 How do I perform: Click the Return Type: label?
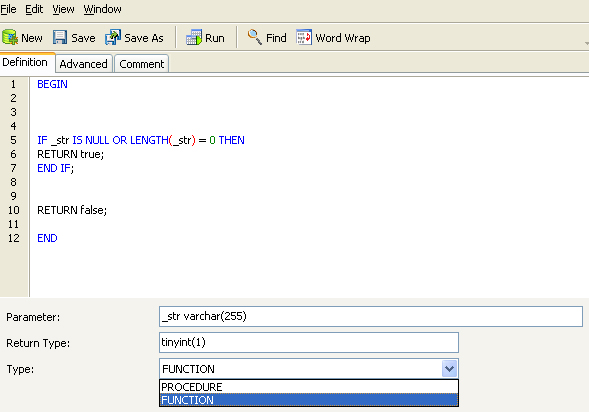[x=38, y=343]
